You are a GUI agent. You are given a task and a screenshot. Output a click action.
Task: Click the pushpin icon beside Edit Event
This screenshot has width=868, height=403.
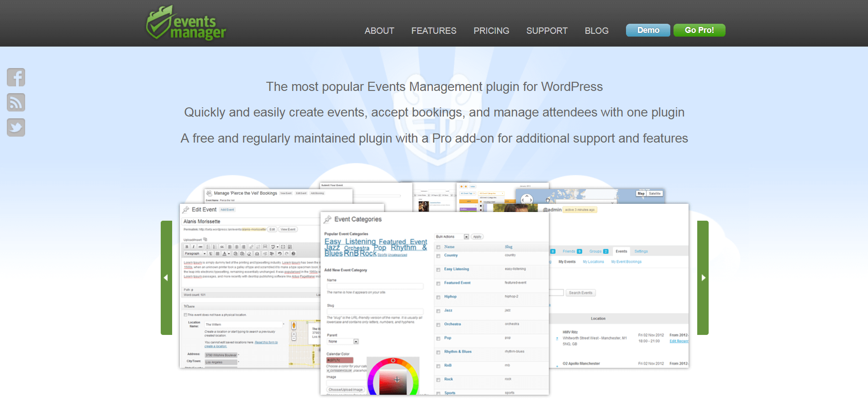[186, 210]
